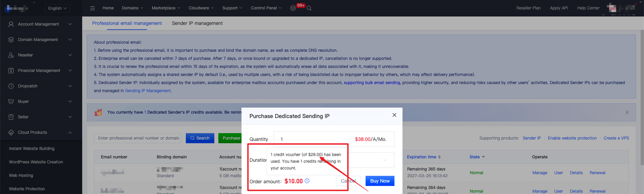Dismiss the Dedicated Sender's IP credits banner
644x194 pixels.
pyautogui.click(x=627, y=112)
